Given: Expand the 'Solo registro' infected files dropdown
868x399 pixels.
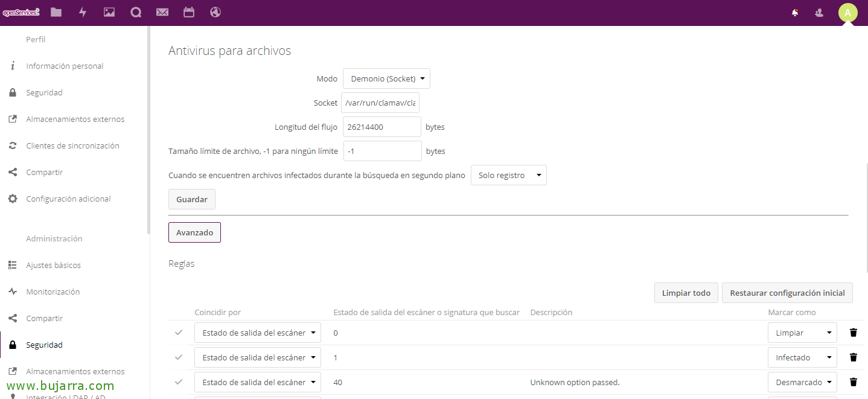Looking at the screenshot, I should (508, 176).
